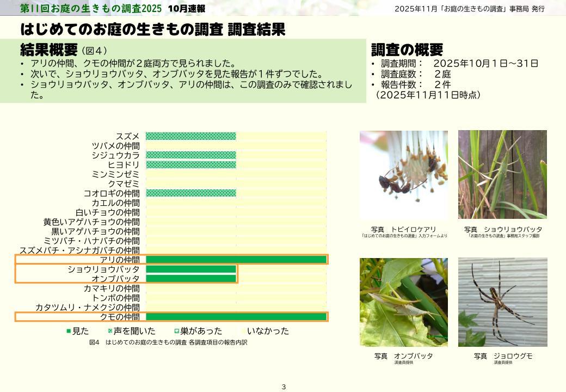Click the caption 写真 ショウリョウバッタ
Viewport: 566px width, 392px height.
(503, 229)
